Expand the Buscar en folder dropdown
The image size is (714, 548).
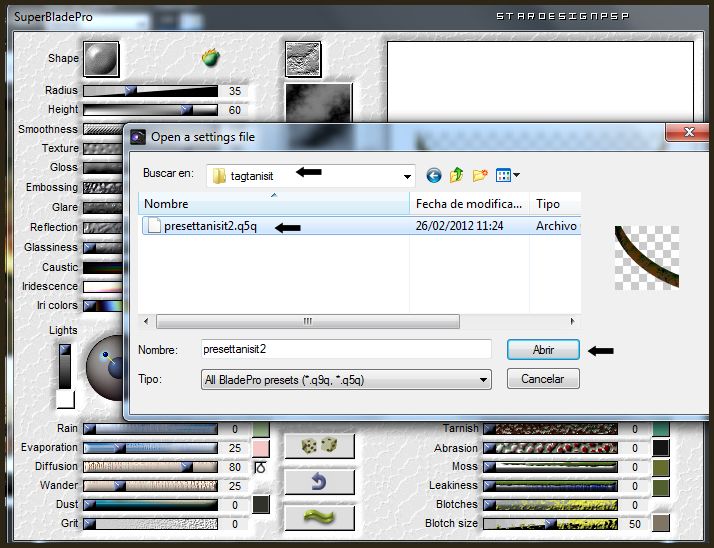click(x=407, y=176)
